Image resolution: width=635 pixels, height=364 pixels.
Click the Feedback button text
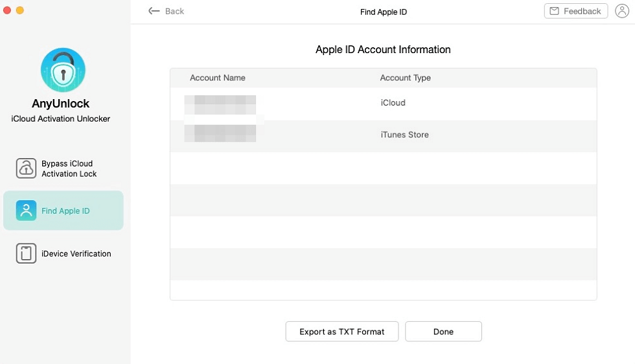coord(582,11)
